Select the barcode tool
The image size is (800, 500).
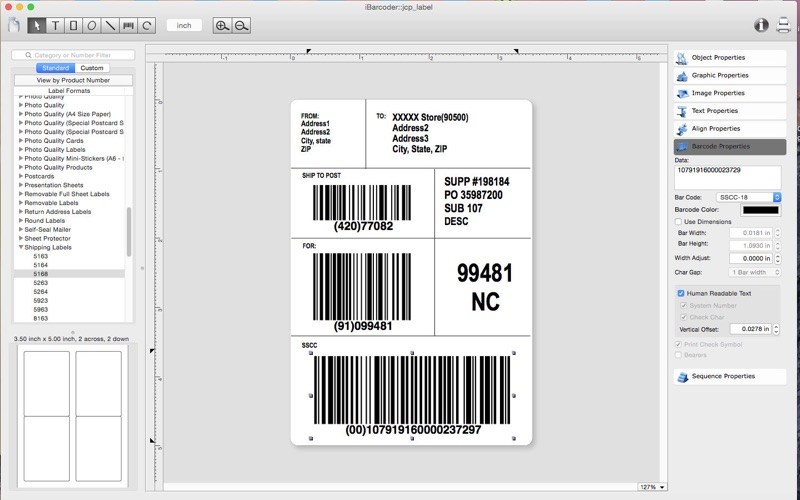click(x=128, y=25)
